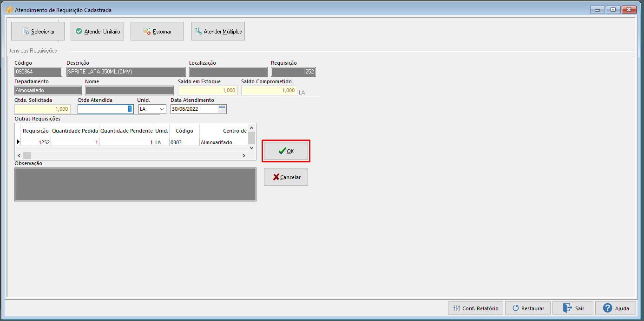Open Ajuda help
This screenshot has height=321, width=644.
616,308
